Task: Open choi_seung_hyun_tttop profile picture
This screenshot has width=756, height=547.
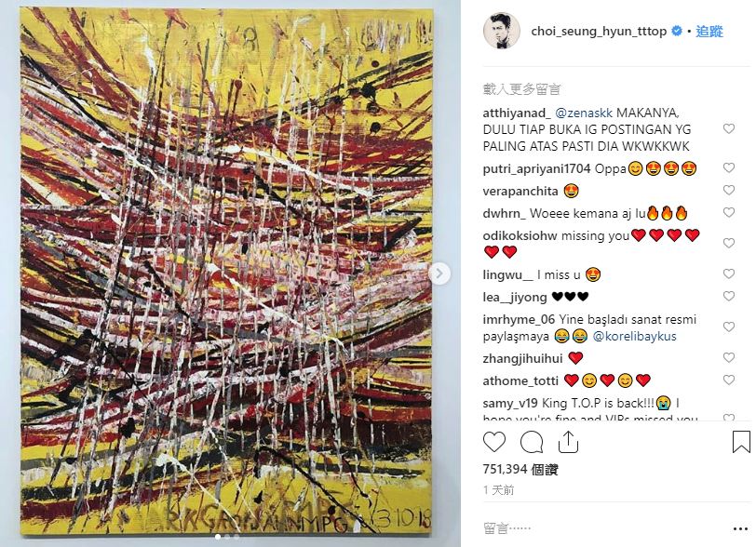Action: pos(502,32)
